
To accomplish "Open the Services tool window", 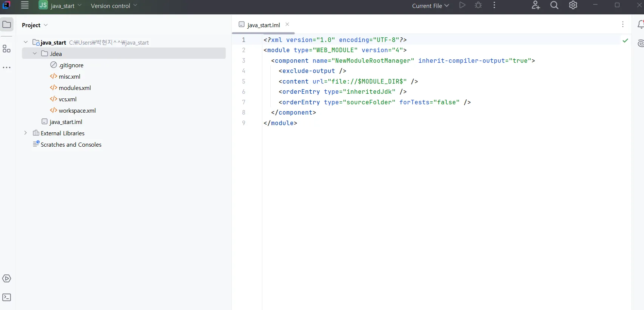I will click(x=7, y=279).
